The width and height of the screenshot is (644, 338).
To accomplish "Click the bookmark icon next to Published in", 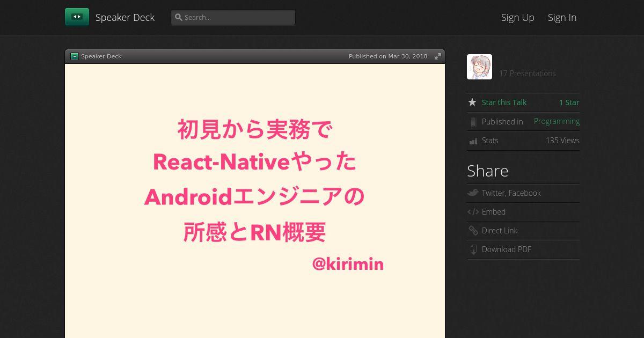I will (x=473, y=122).
